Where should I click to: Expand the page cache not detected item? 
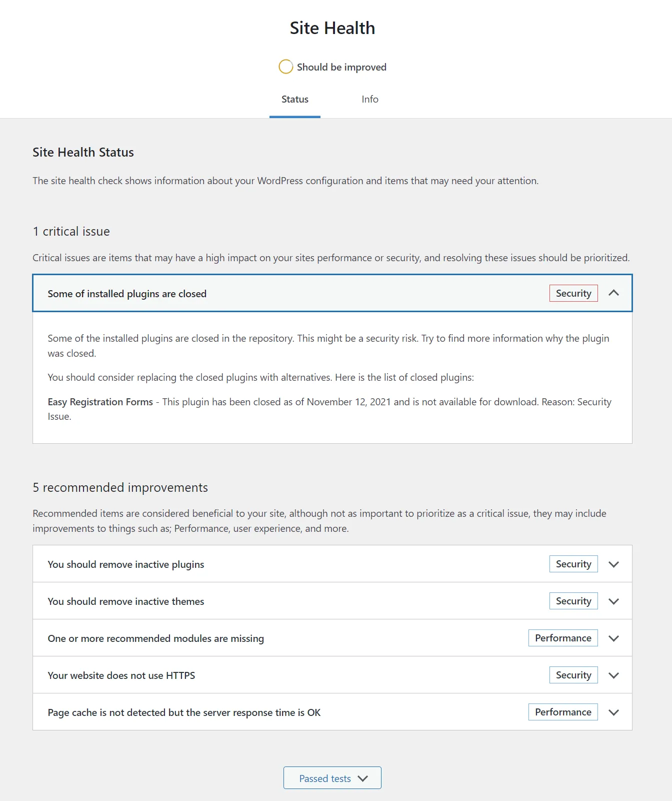(x=184, y=712)
